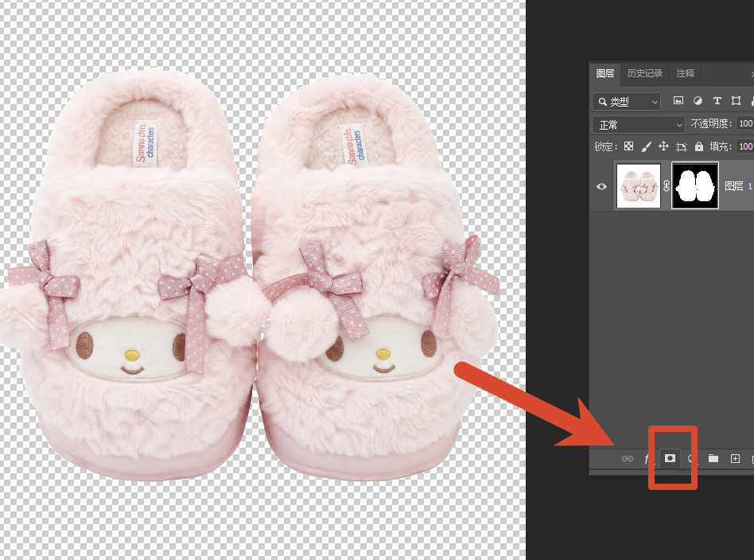This screenshot has height=560, width=754.
Task: Switch to the 注释 tab
Action: (686, 73)
